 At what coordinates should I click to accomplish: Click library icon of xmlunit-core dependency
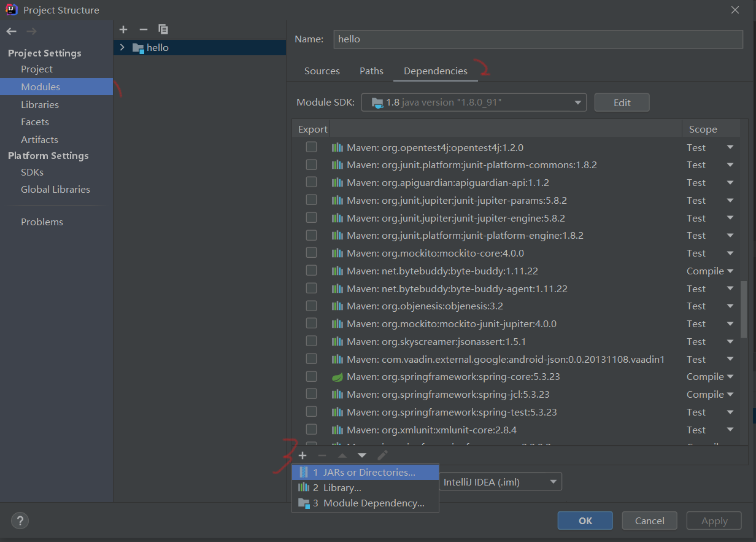[337, 430]
